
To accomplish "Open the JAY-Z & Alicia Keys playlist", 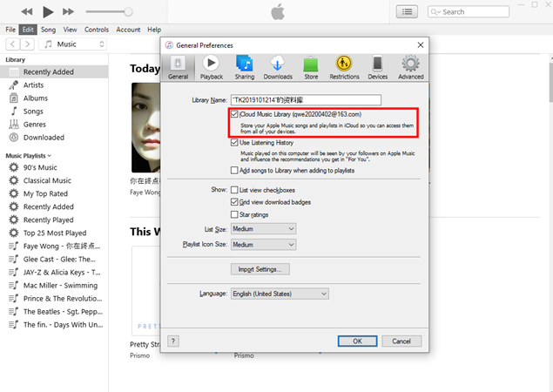I will (54, 272).
